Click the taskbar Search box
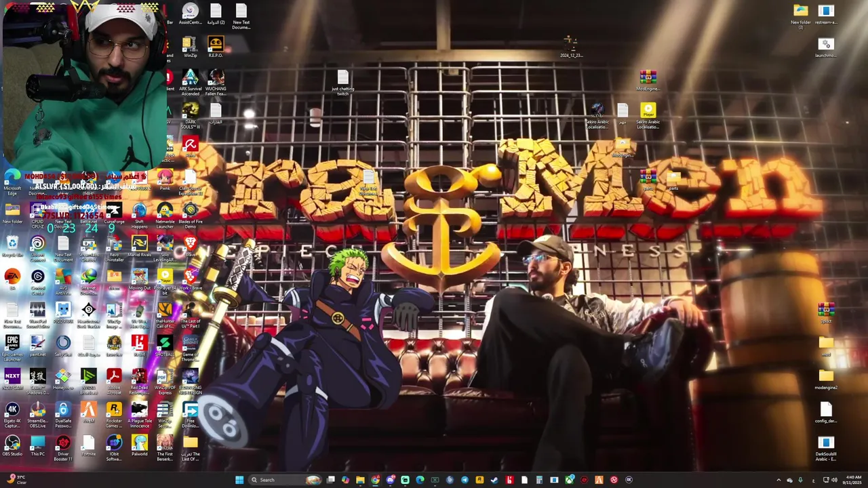This screenshot has height=488, width=868. coord(286,480)
